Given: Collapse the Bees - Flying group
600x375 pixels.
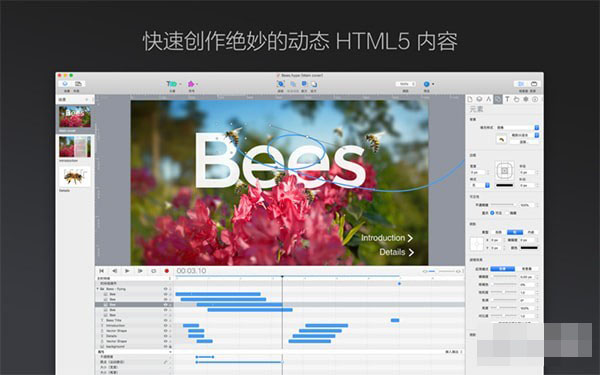Looking at the screenshot, I should 98,289.
